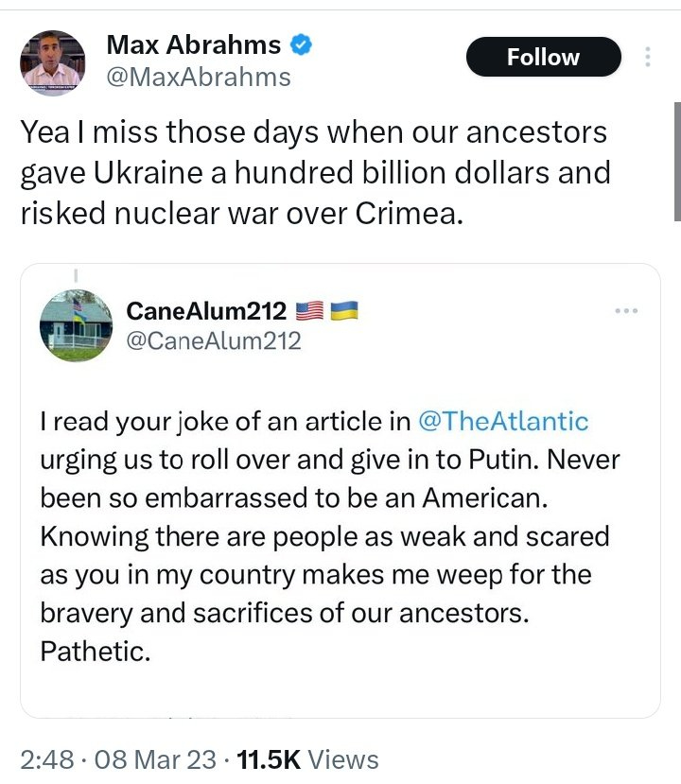681x784 pixels.
Task: Open the quoted tweet body ending in Pathetic
Action: (x=322, y=535)
